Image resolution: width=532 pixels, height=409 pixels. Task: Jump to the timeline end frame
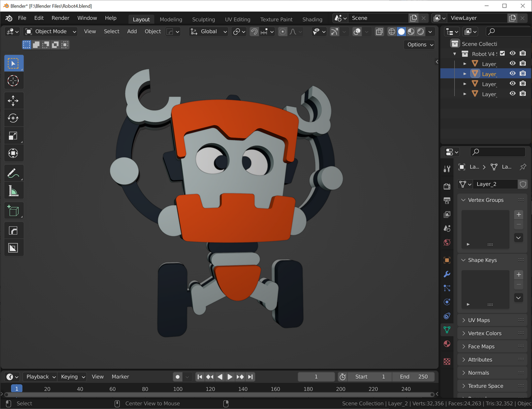[x=250, y=377]
